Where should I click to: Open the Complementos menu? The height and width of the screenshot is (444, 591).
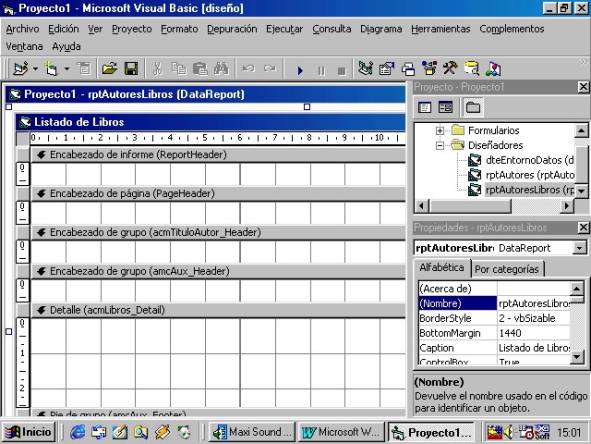click(x=512, y=29)
